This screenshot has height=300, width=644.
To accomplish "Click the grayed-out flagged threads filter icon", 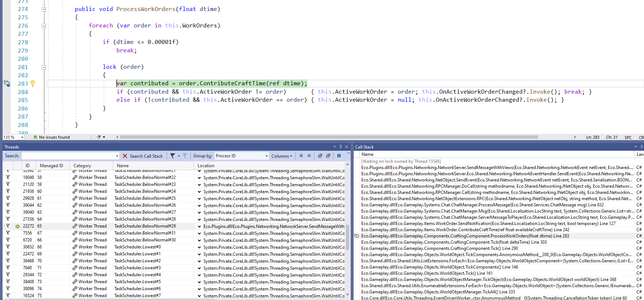I will coord(185,156).
